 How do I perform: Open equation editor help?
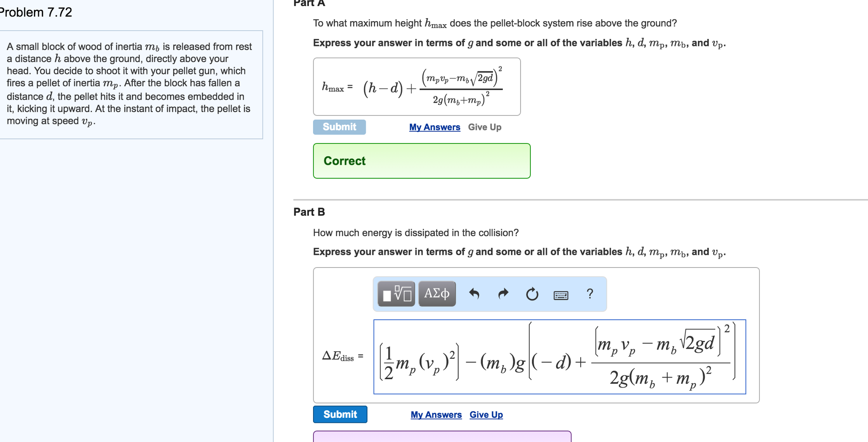click(x=590, y=293)
